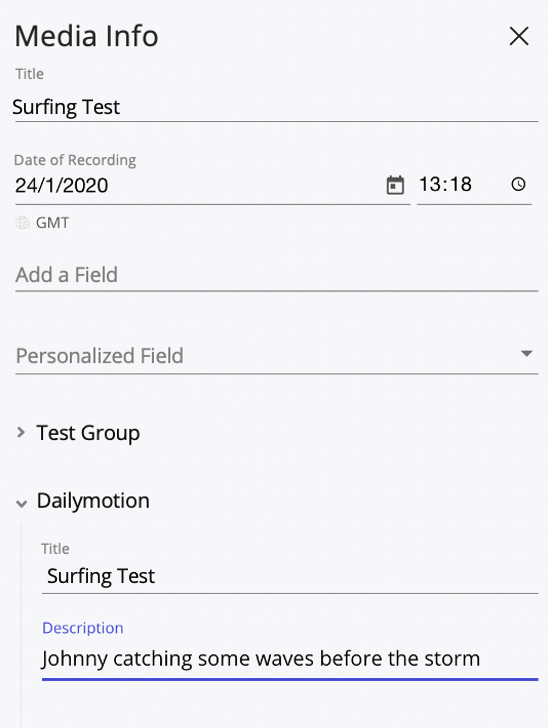
Task: Open the Personalized Field combo box
Action: point(276,356)
